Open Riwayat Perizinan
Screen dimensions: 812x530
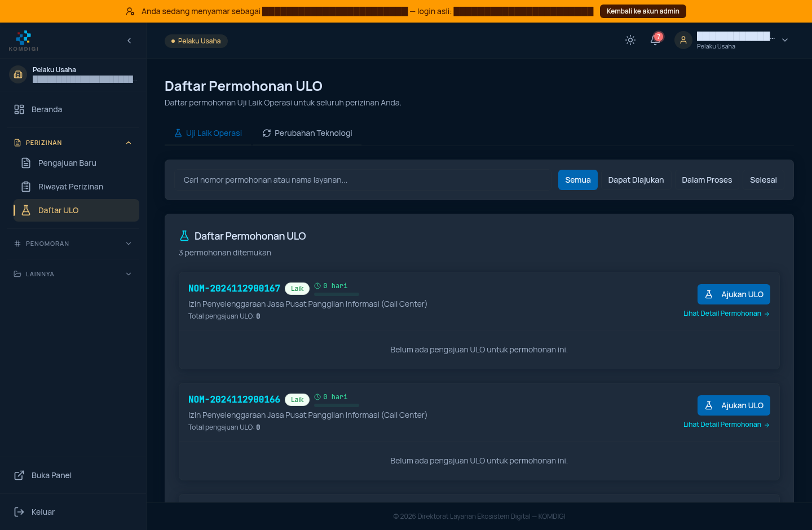coord(76,187)
